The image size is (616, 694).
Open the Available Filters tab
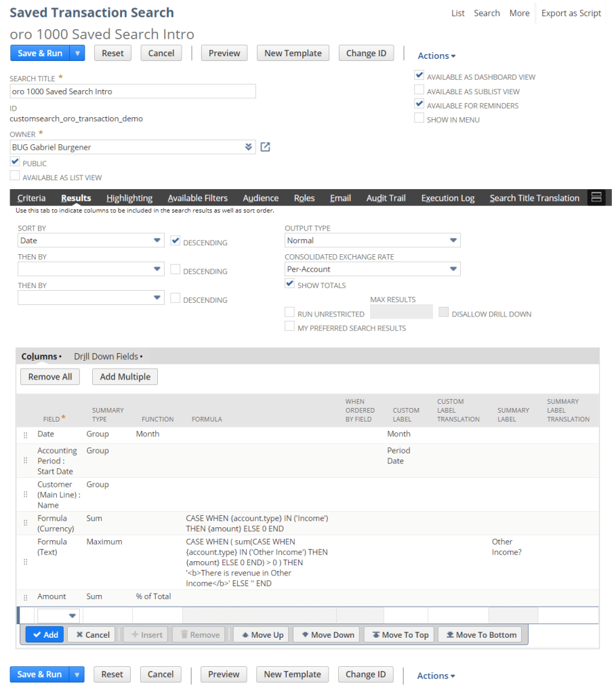coord(197,198)
